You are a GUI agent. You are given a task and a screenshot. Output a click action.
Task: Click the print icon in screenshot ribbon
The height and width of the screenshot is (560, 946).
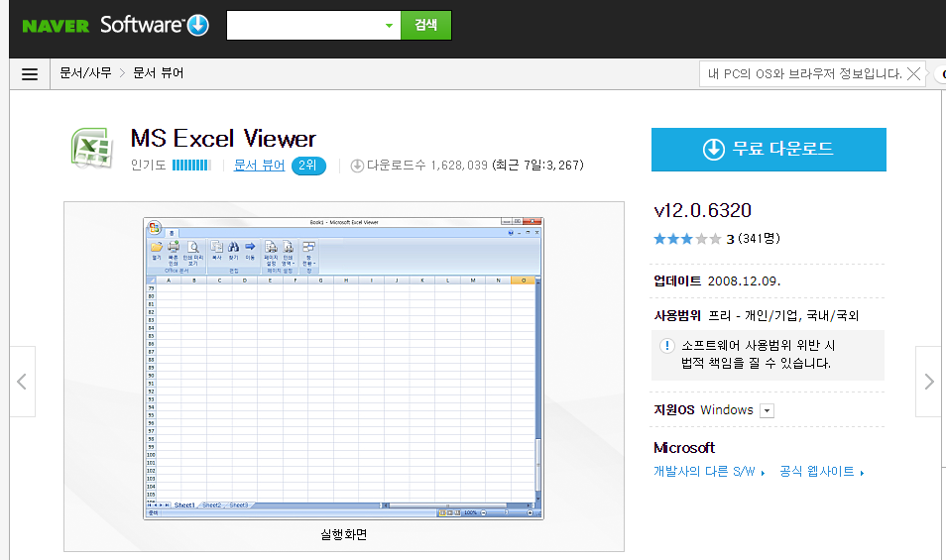[174, 247]
